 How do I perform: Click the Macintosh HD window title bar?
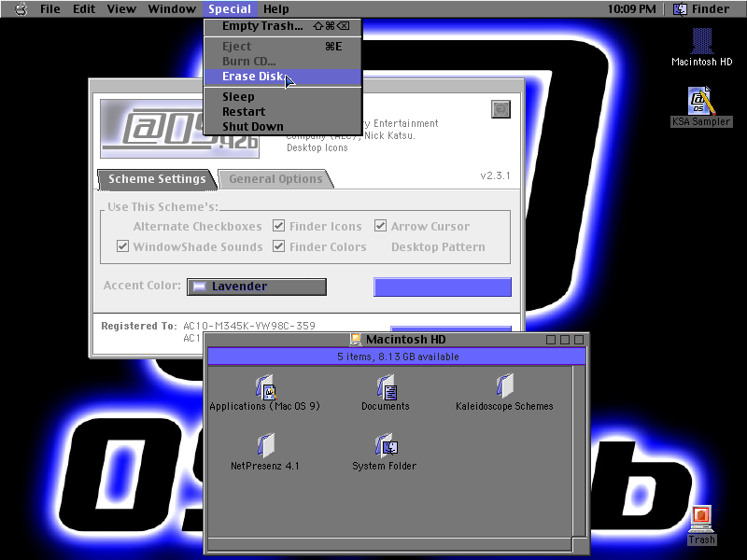(397, 340)
